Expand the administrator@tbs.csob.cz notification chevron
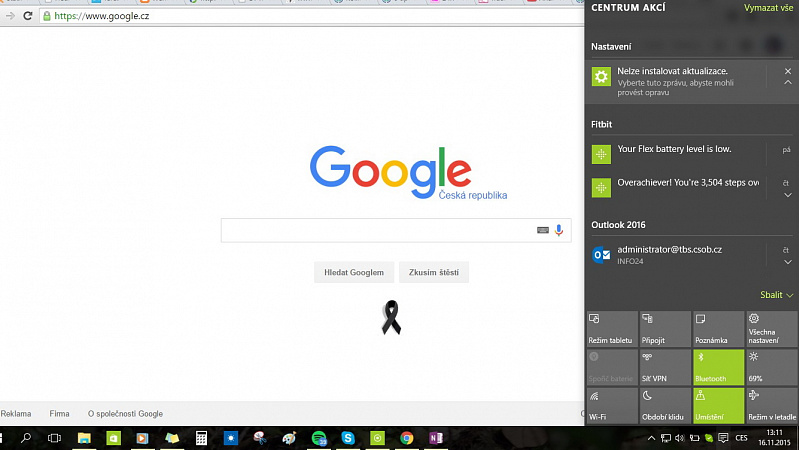Viewport: 799px width, 450px height. (788, 262)
